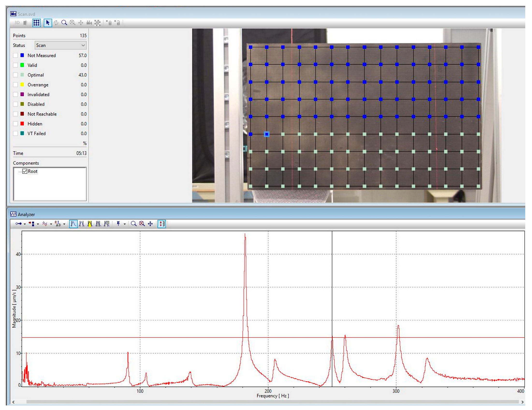Image resolution: width=532 pixels, height=410 pixels.
Task: Select the arrow pointer tool in scan toolbar
Action: point(48,23)
